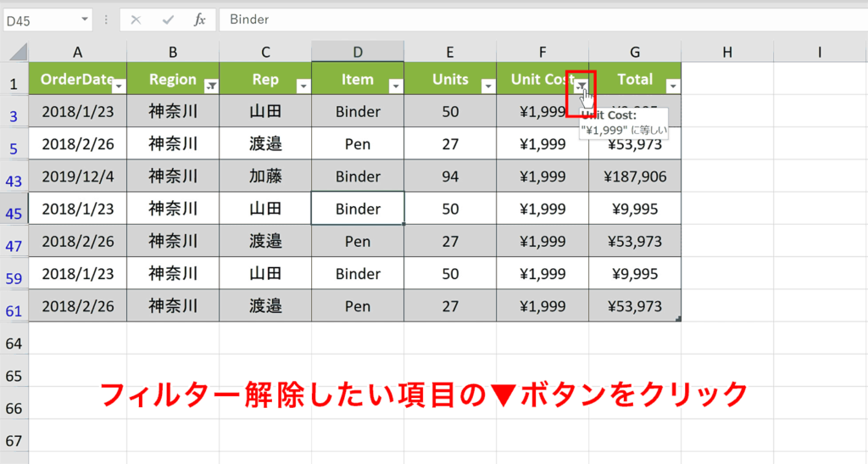The image size is (868, 464).
Task: Click Pen cell in row 61
Action: click(358, 305)
